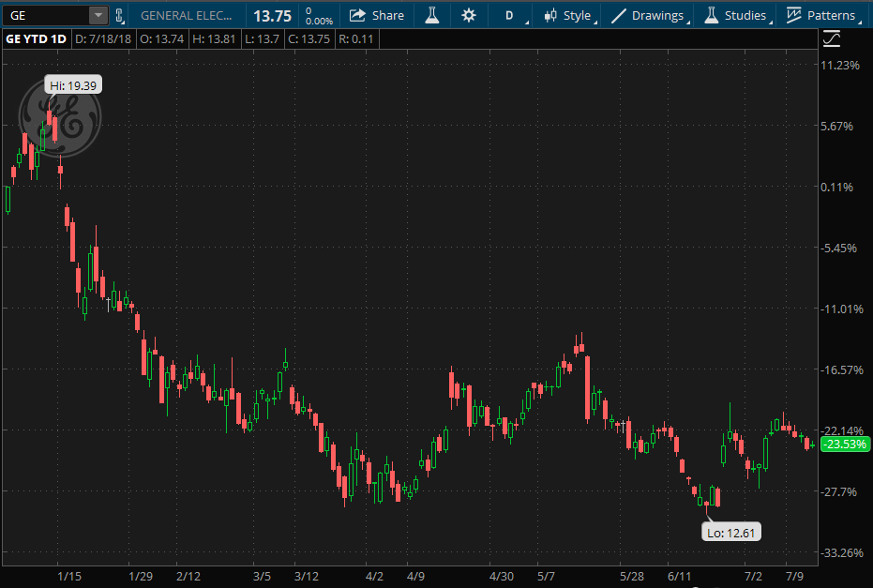
Task: Click the 1/15 date axis label
Action: 69,577
